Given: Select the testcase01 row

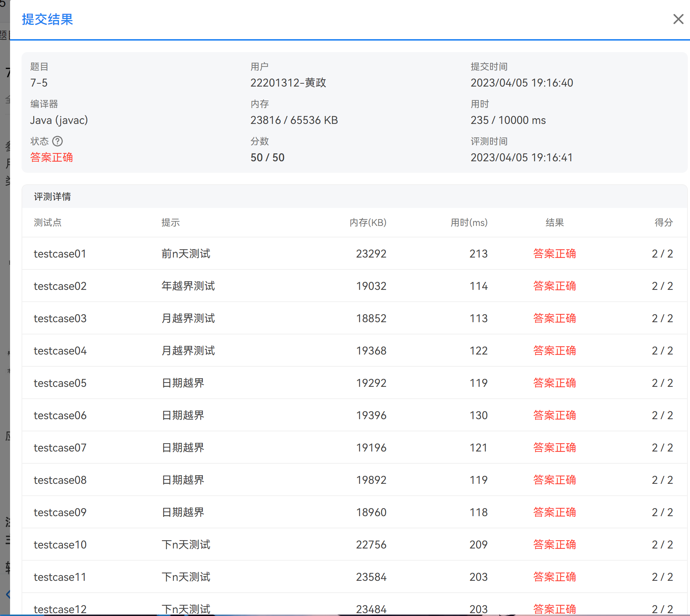Looking at the screenshot, I should click(60, 254).
